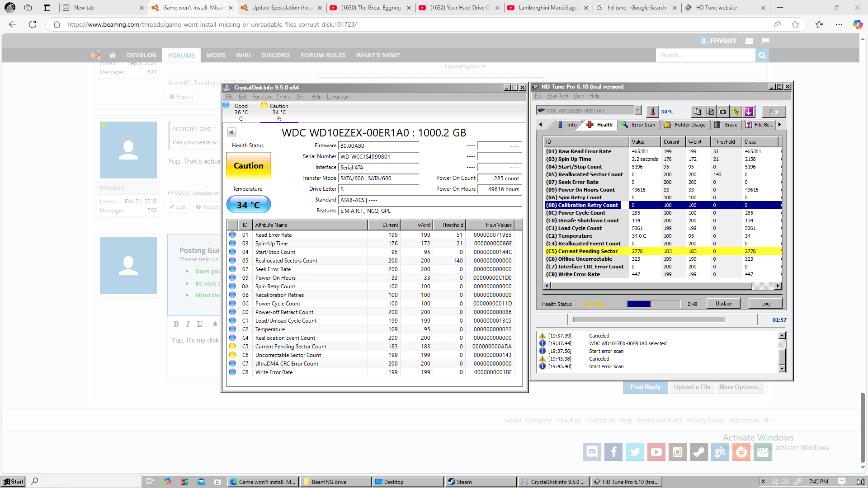The image size is (868, 488).
Task: Switch to the hd tune Google Search tab
Action: pos(637,8)
